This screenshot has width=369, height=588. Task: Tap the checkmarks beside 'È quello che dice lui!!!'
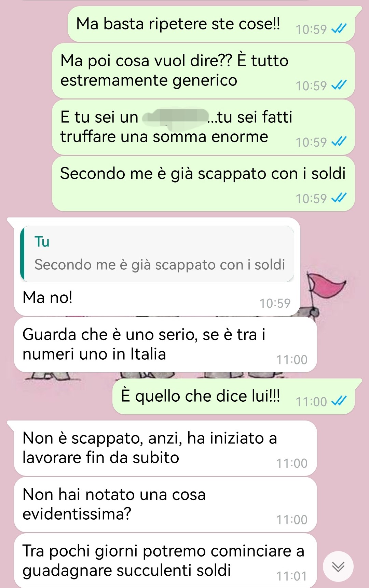pyautogui.click(x=339, y=401)
